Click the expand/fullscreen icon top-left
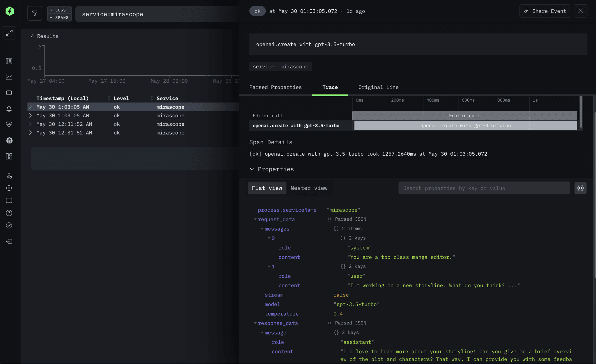596x364 pixels. click(x=9, y=32)
